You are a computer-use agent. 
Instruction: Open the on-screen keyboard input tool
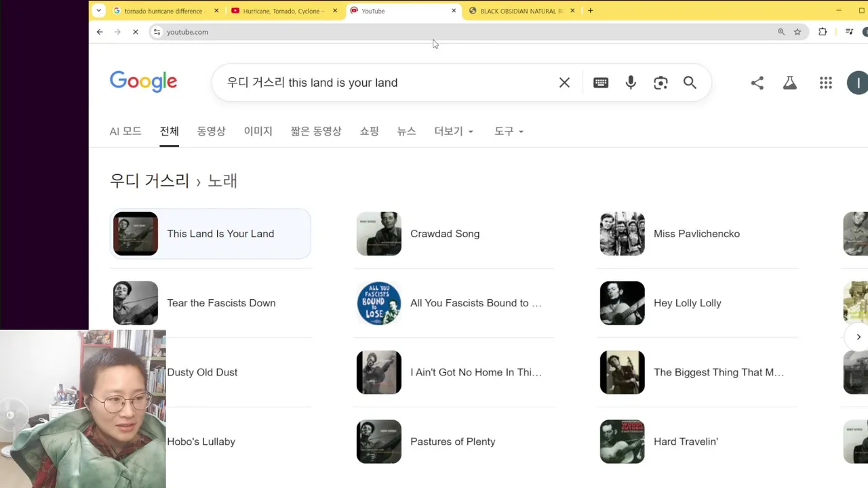[601, 83]
